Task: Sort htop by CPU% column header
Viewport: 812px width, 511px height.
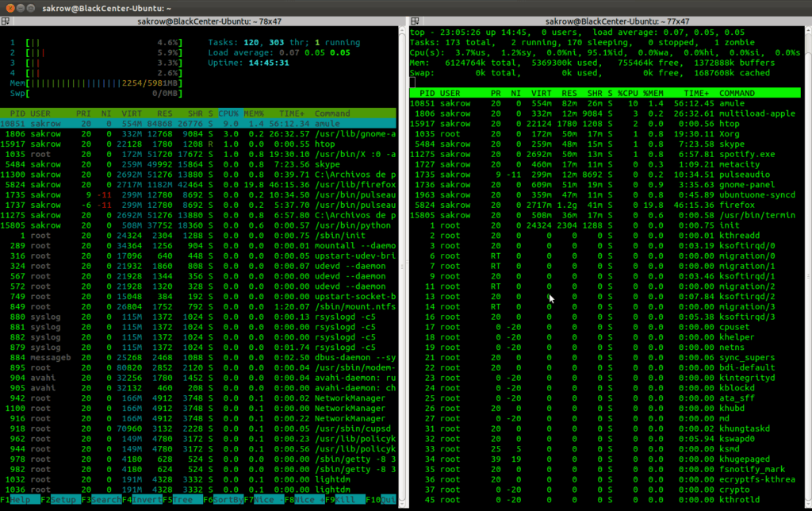Action: point(228,113)
